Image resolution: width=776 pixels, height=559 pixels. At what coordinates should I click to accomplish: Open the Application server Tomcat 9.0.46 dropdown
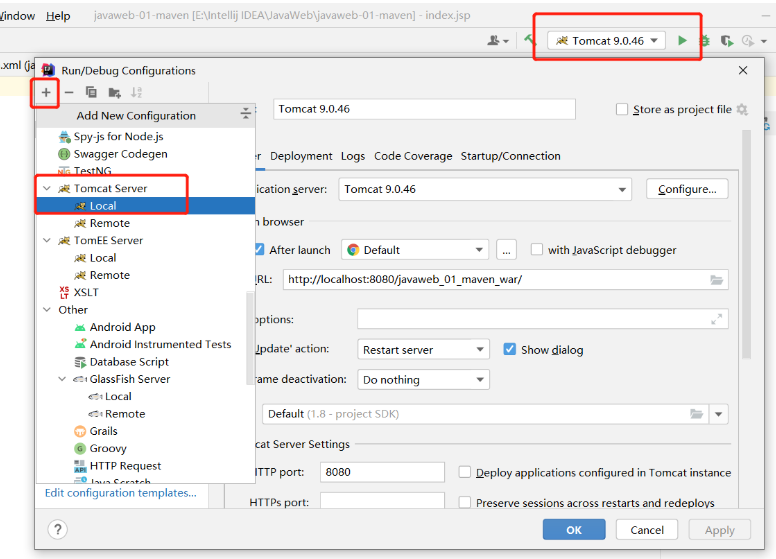(484, 189)
